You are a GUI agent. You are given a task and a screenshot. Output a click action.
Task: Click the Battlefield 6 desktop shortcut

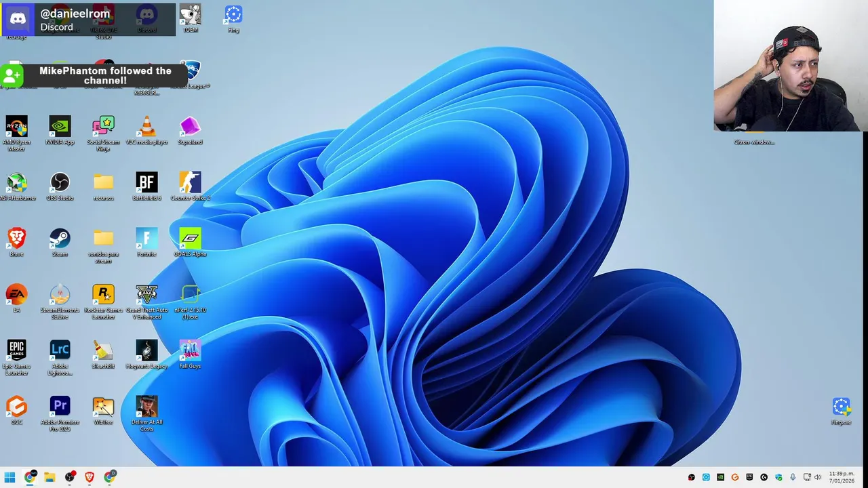pos(146,186)
